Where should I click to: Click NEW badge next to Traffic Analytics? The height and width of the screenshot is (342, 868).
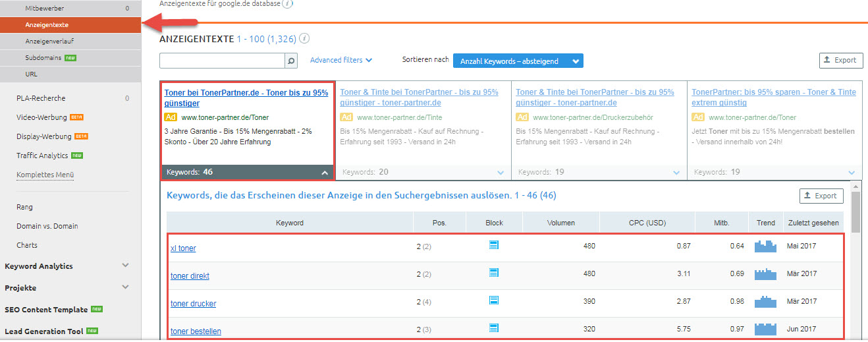tap(77, 156)
